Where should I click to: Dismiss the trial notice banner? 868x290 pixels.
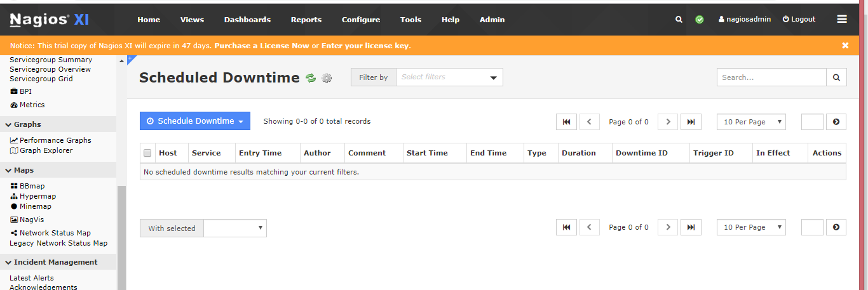(845, 46)
